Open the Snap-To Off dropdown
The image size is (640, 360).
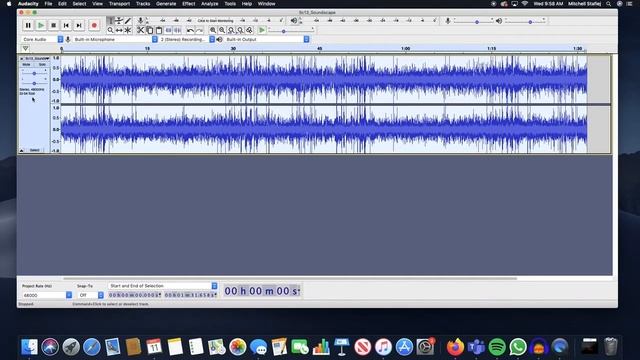pyautogui.click(x=91, y=295)
